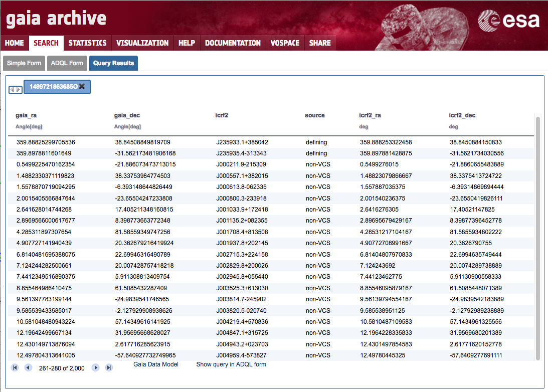Click the 'defining' source cell for J235933.1+385042
This screenshot has height=392, width=548.
coord(317,142)
